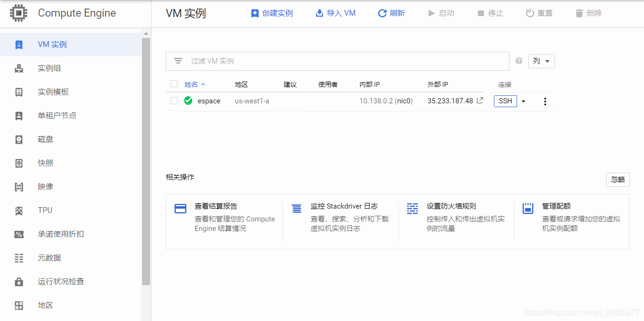Click the help question mark icon
Viewport: 644px width, 321px height.
519,61
